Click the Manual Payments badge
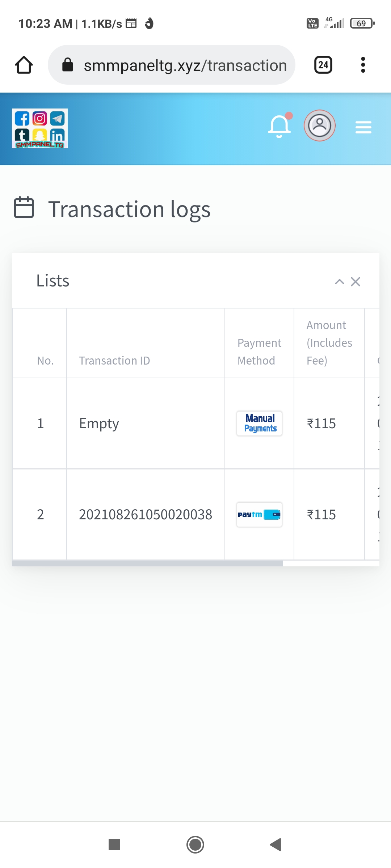Image resolution: width=391 pixels, height=868 pixels. (x=260, y=424)
